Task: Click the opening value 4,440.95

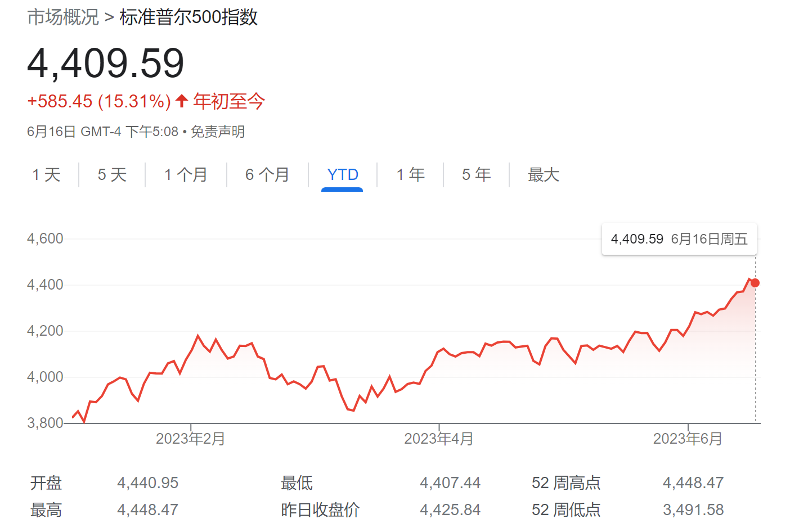Action: click(148, 483)
